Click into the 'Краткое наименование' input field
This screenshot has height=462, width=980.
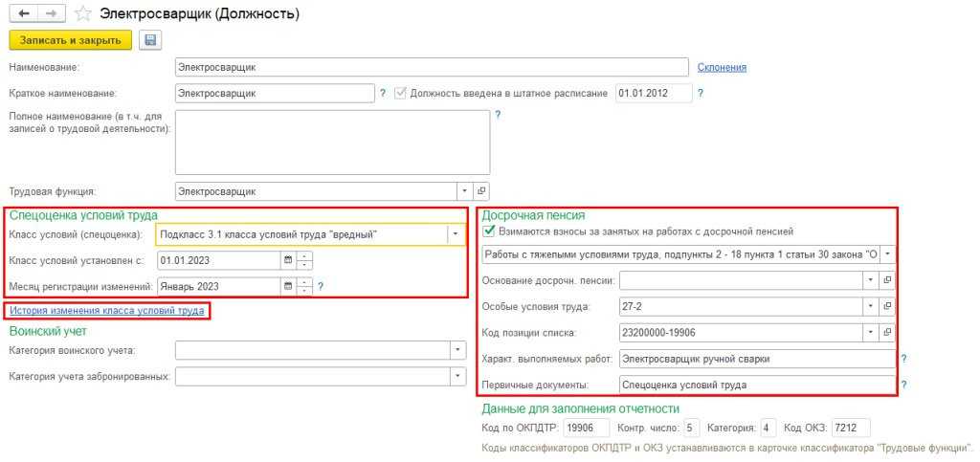pyautogui.click(x=275, y=93)
